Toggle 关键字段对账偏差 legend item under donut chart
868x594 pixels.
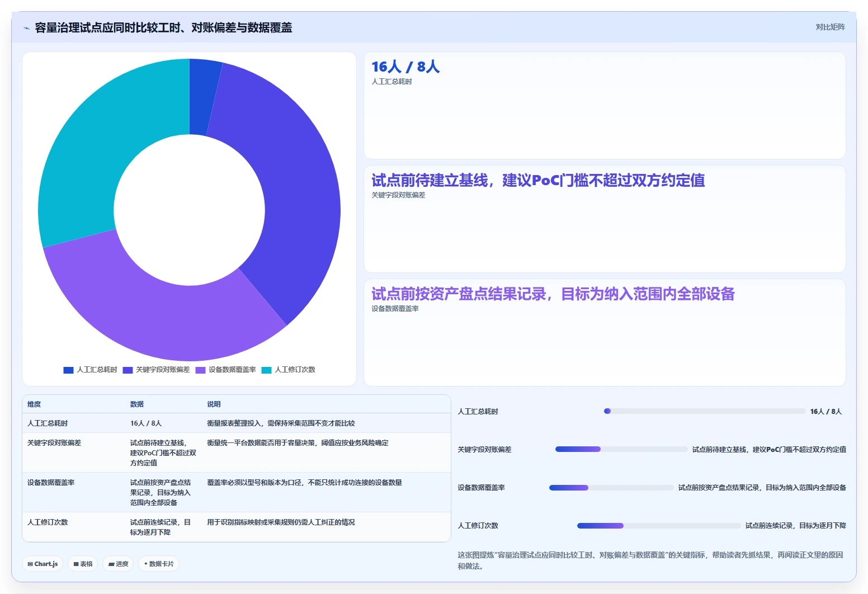[157, 370]
